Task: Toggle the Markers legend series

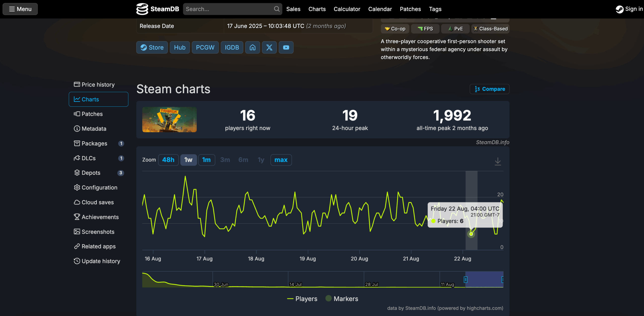Action: pyautogui.click(x=342, y=299)
